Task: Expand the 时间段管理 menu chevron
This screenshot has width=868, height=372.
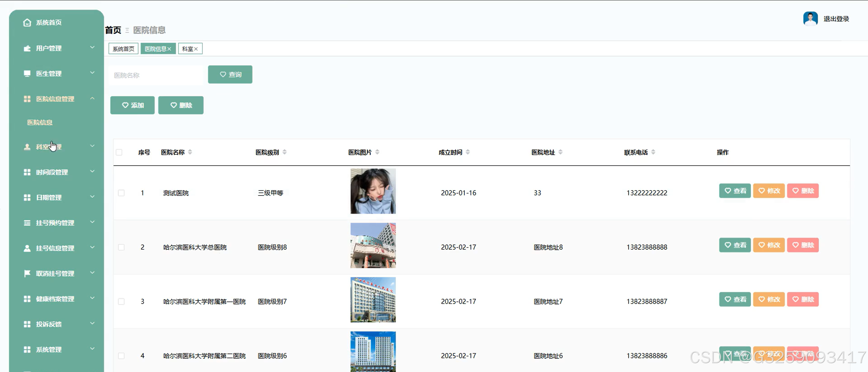Action: point(92,172)
